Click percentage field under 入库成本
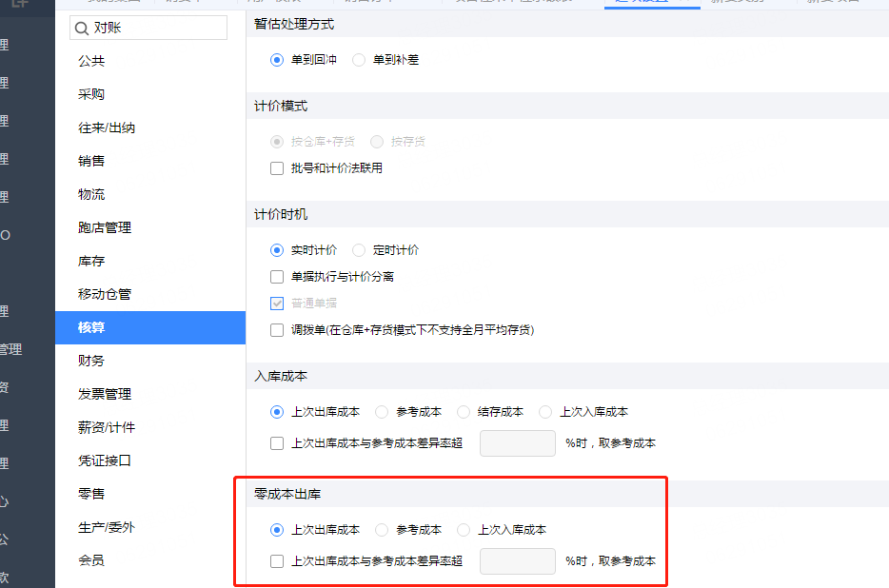 click(x=518, y=443)
